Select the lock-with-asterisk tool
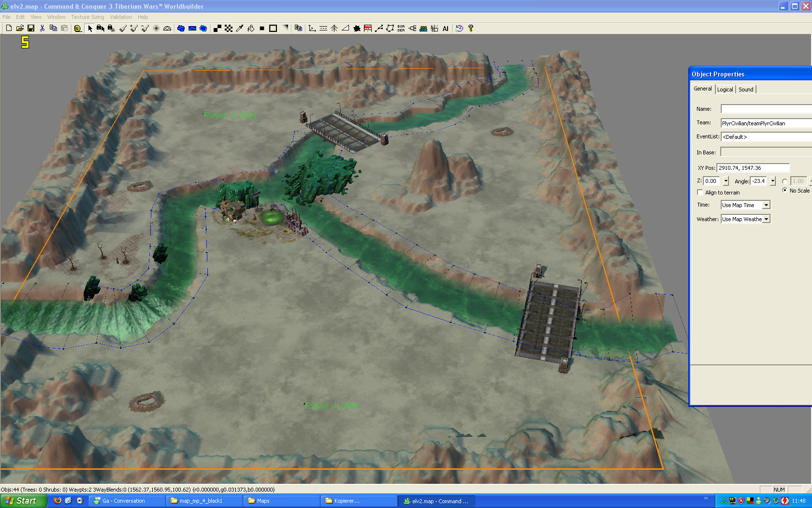 (x=112, y=28)
